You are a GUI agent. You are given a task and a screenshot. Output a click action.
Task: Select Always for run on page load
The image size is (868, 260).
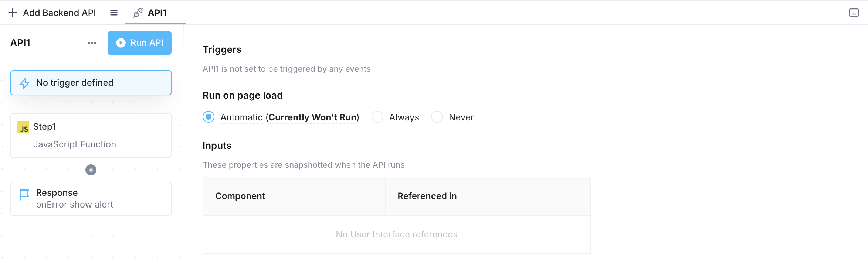tap(377, 117)
